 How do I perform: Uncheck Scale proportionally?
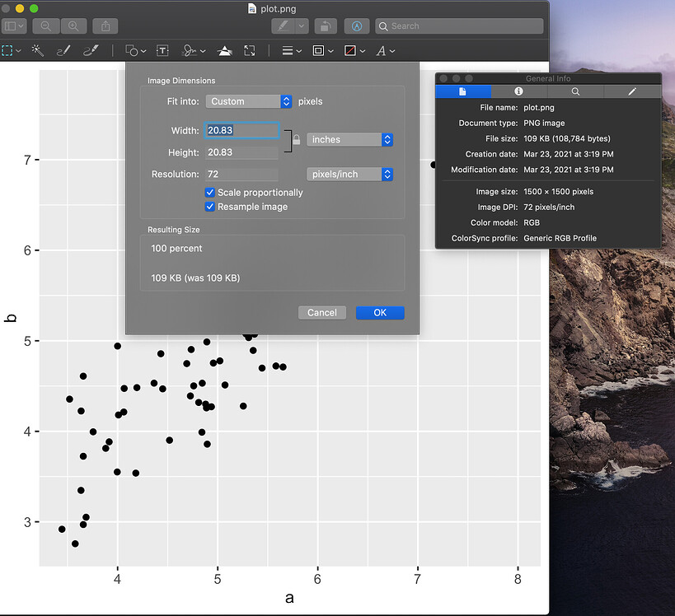tap(209, 192)
